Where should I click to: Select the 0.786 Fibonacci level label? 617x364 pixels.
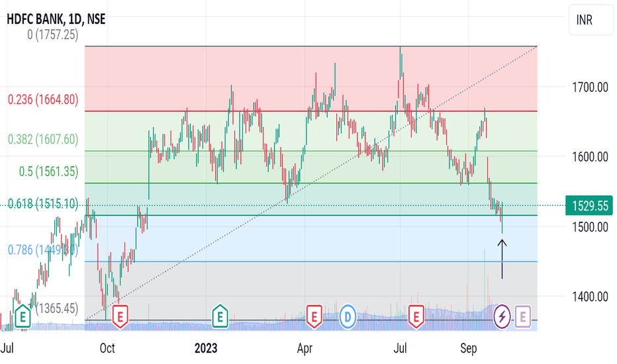coord(43,250)
